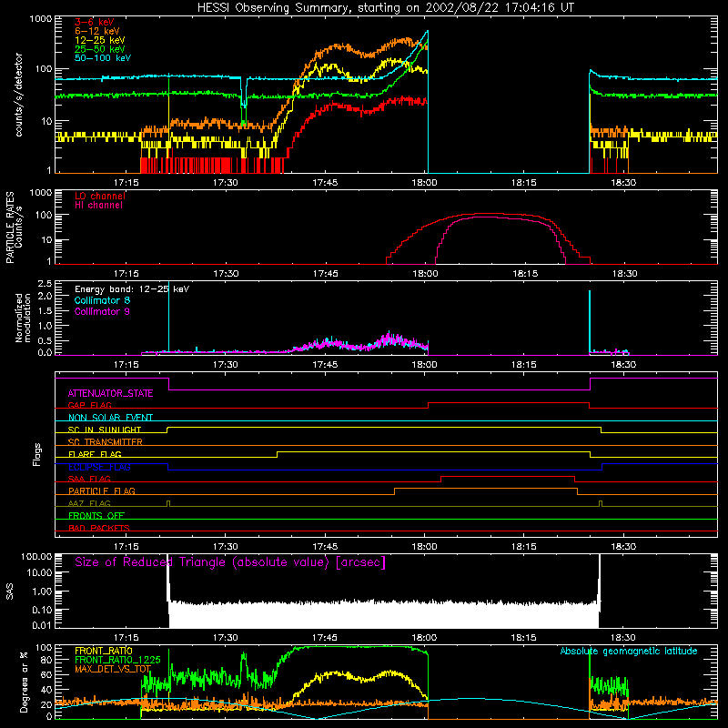Click the 'Energy band: 12-25 keV' label
This screenshot has height=728, width=728.
(132, 289)
